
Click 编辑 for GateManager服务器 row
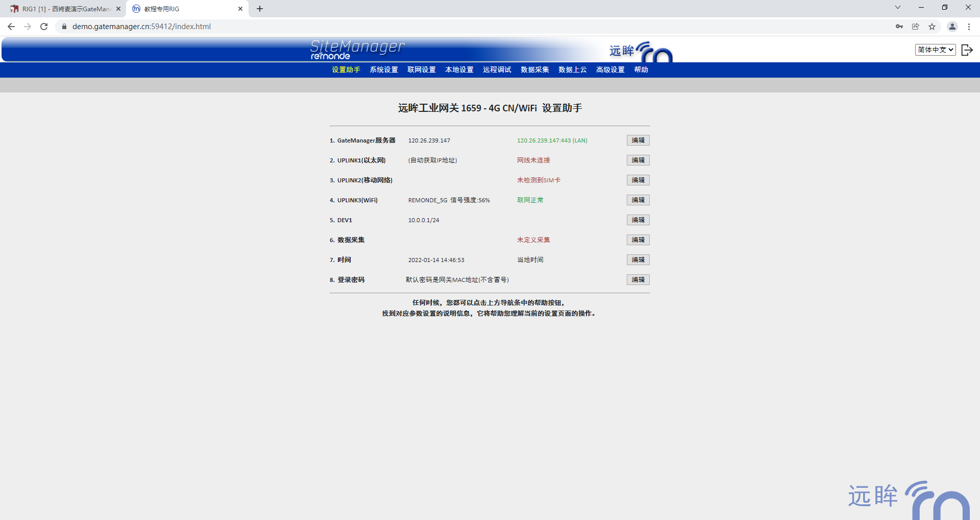click(x=638, y=140)
